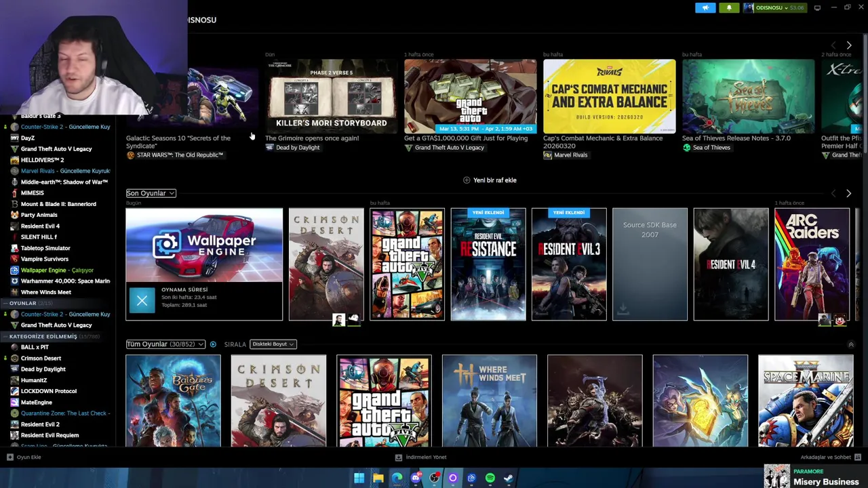Click the plus circle icon for new shelf
Screen dimensions: 868x488
(467, 180)
